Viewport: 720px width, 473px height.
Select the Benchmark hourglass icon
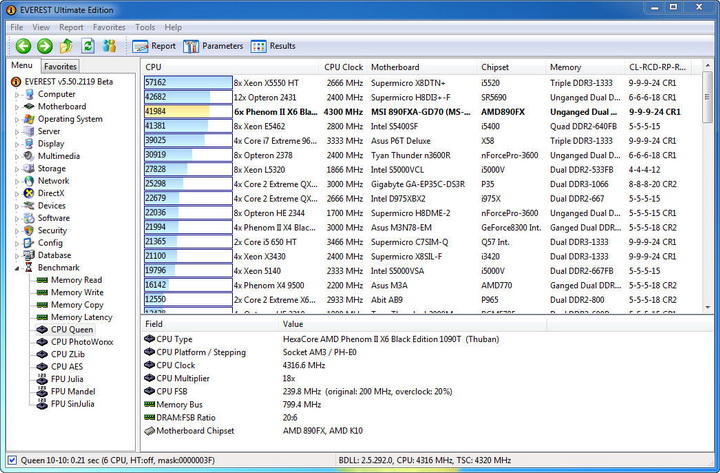pyautogui.click(x=29, y=267)
